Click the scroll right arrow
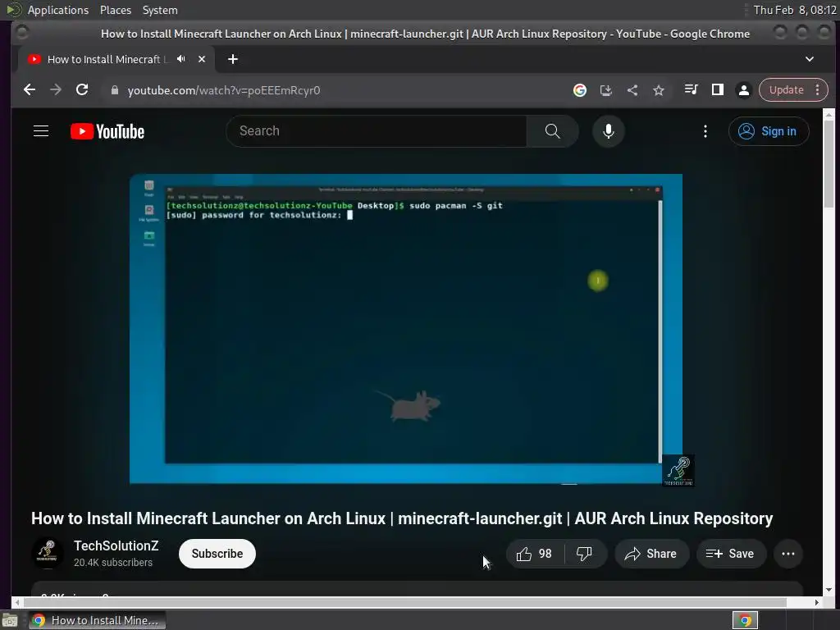 (x=816, y=603)
